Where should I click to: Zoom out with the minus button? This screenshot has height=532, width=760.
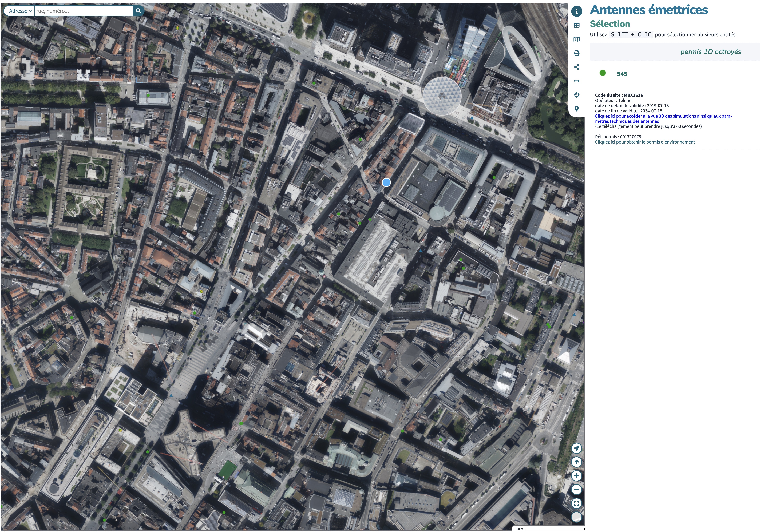pos(577,490)
